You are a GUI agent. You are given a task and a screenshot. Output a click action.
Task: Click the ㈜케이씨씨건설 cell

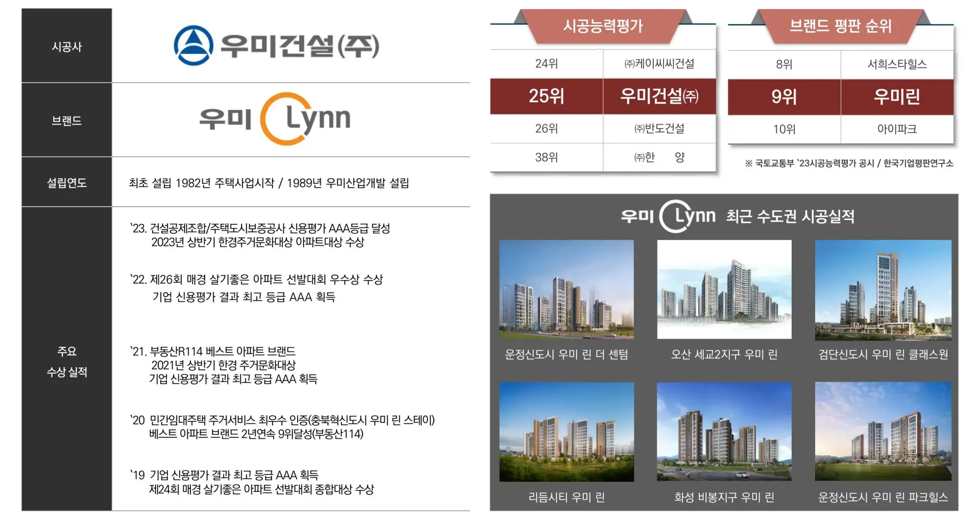click(x=659, y=64)
